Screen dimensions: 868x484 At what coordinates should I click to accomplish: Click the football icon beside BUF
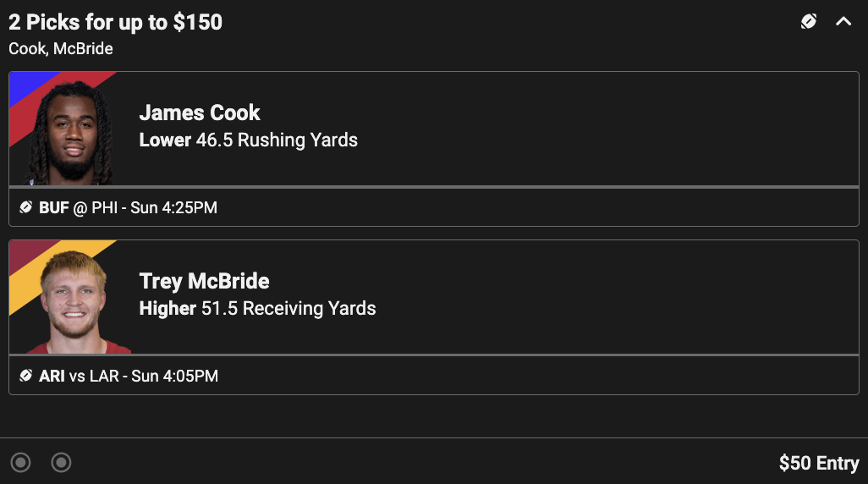click(x=26, y=207)
